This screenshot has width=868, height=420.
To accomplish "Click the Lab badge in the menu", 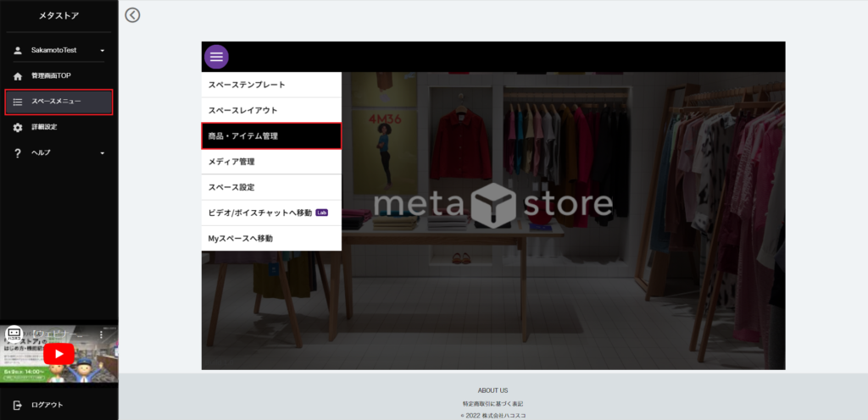I will (x=321, y=213).
